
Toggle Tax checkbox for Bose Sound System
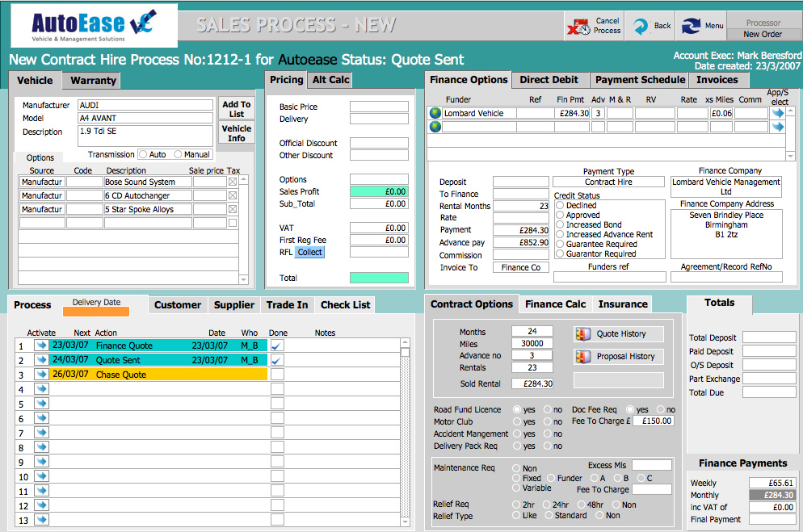pyautogui.click(x=233, y=182)
